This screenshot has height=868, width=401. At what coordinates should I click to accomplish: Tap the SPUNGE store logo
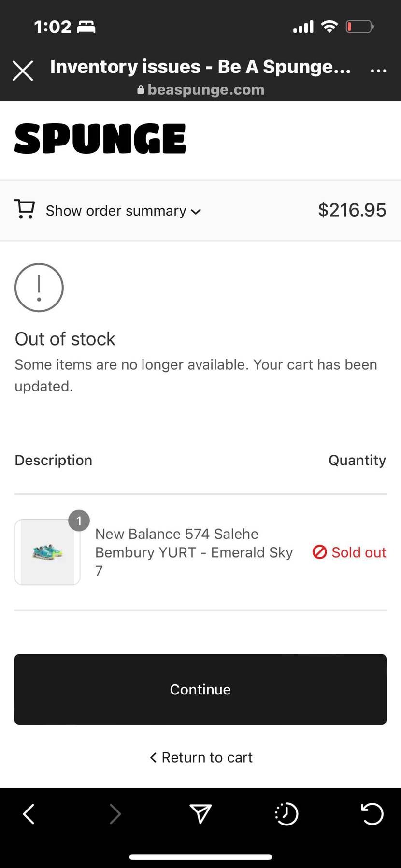click(100, 139)
